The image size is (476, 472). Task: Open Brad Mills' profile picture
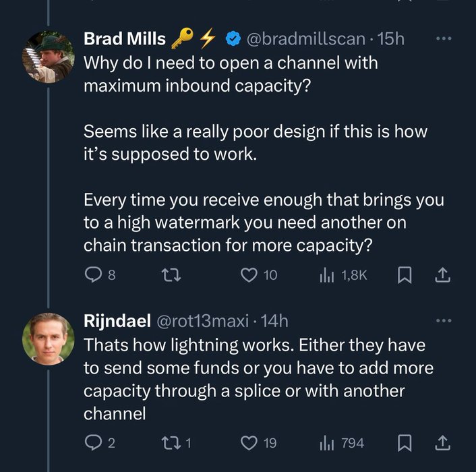[48, 57]
